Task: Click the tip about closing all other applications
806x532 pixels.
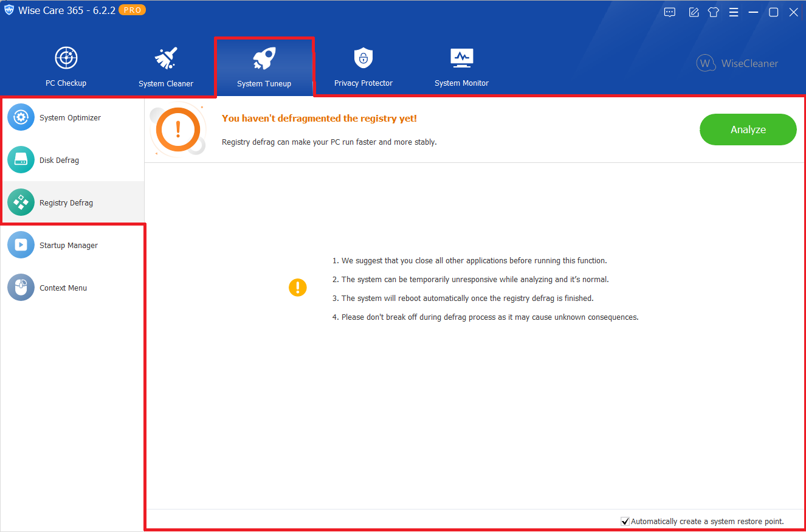Action: [x=469, y=261]
